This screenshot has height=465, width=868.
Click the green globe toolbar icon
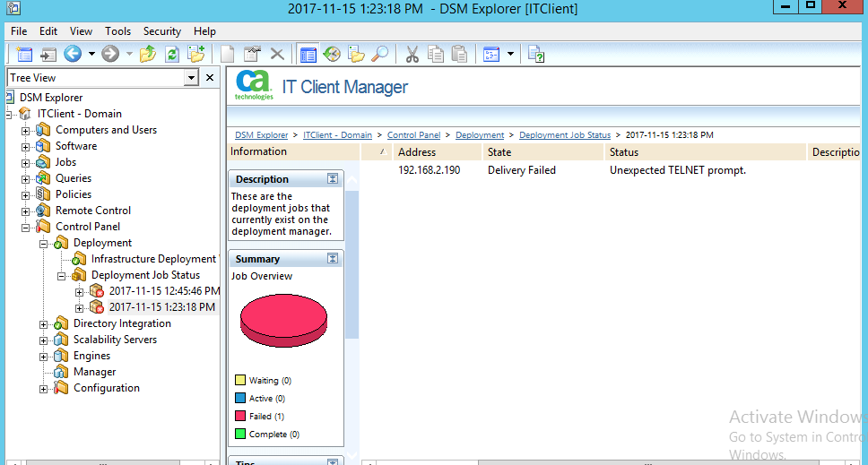point(332,54)
